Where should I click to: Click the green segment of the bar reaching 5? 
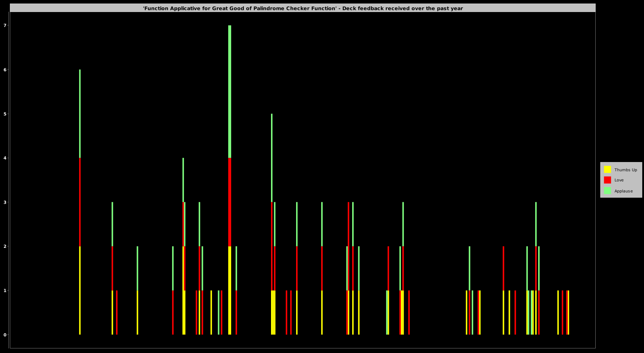[272, 158]
